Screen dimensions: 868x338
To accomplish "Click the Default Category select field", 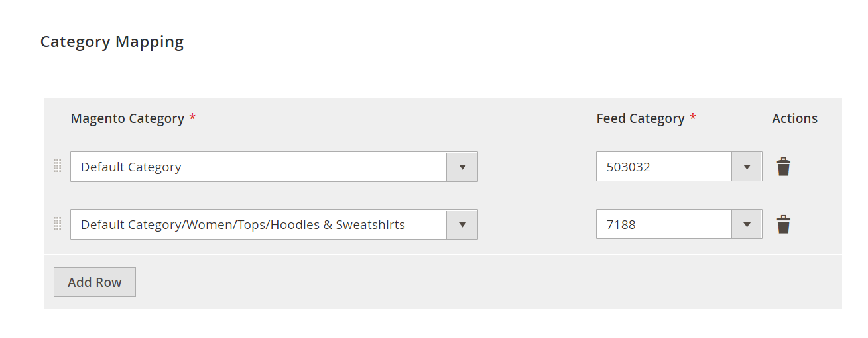I will point(274,167).
